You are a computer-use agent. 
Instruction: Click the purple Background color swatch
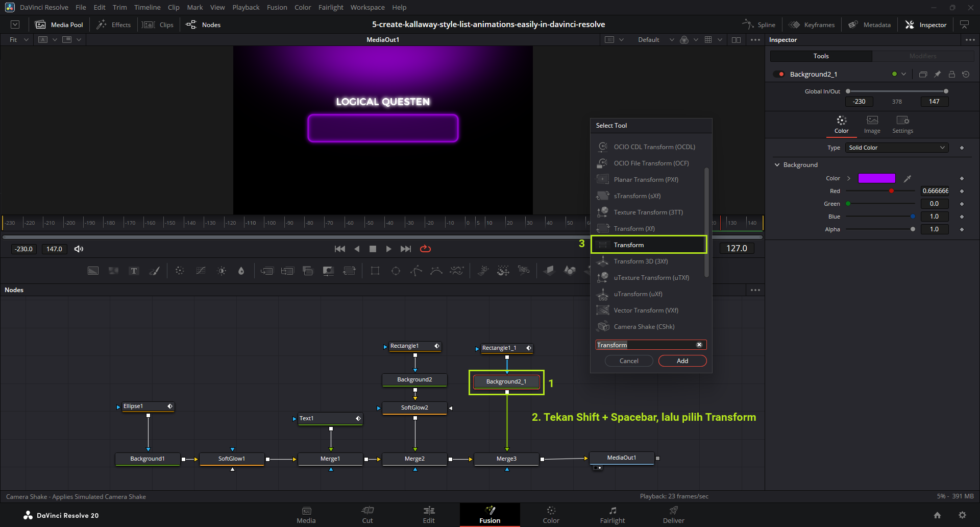(x=876, y=179)
